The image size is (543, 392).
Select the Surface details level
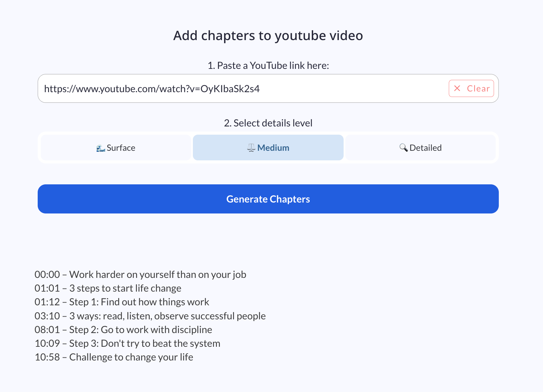(x=116, y=148)
